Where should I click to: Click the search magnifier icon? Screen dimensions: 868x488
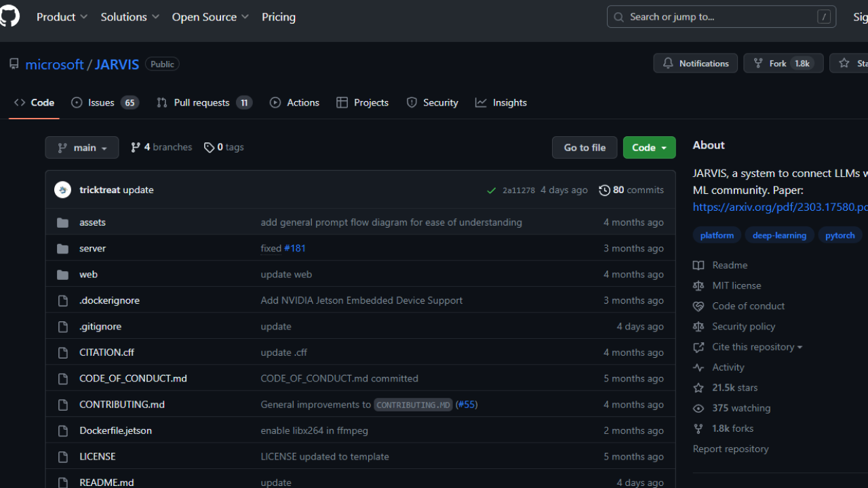click(618, 17)
